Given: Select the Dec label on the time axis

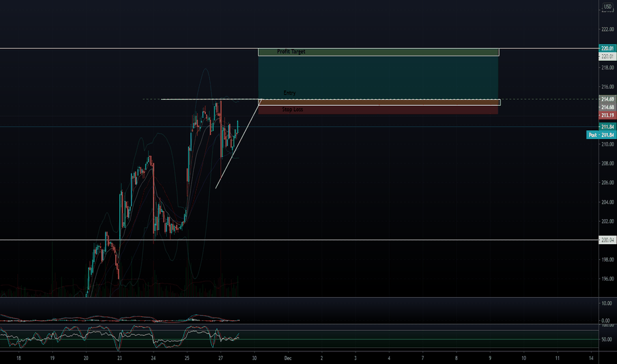Looking at the screenshot, I should 288,358.
